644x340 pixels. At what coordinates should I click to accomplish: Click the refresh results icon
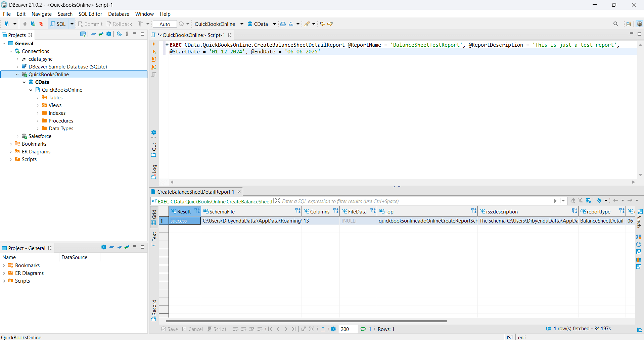point(363,329)
